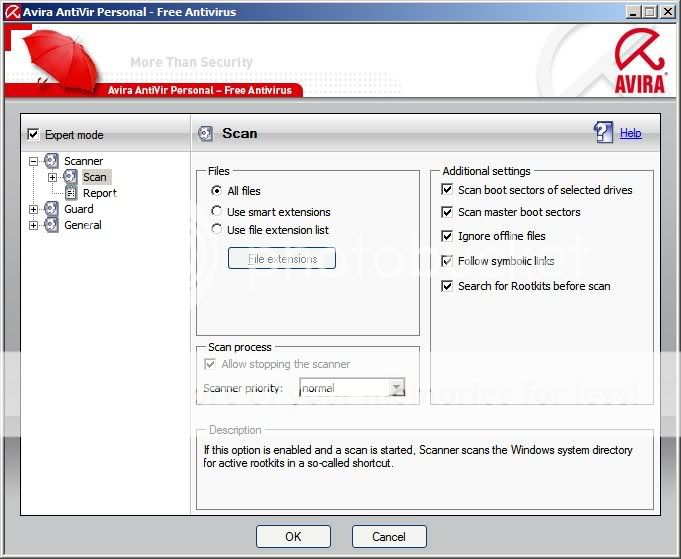Select the All files radio button
Screen dimensions: 681x559
pos(216,190)
